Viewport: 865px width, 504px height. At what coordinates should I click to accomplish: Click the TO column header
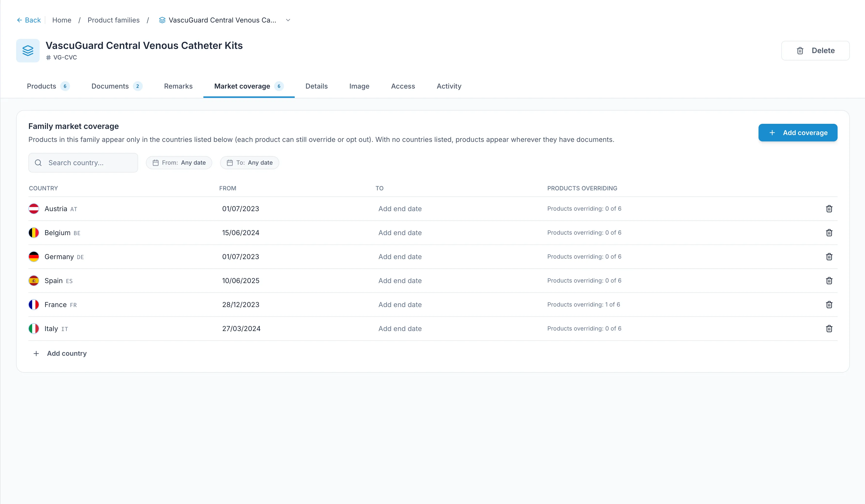click(x=379, y=188)
